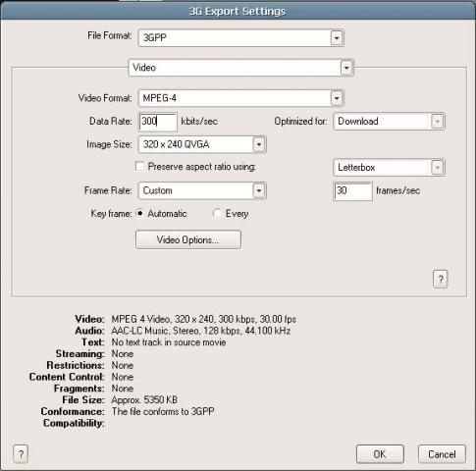This screenshot has width=476, height=471.
Task: Open the Letterbox dropdown
Action: (389, 168)
